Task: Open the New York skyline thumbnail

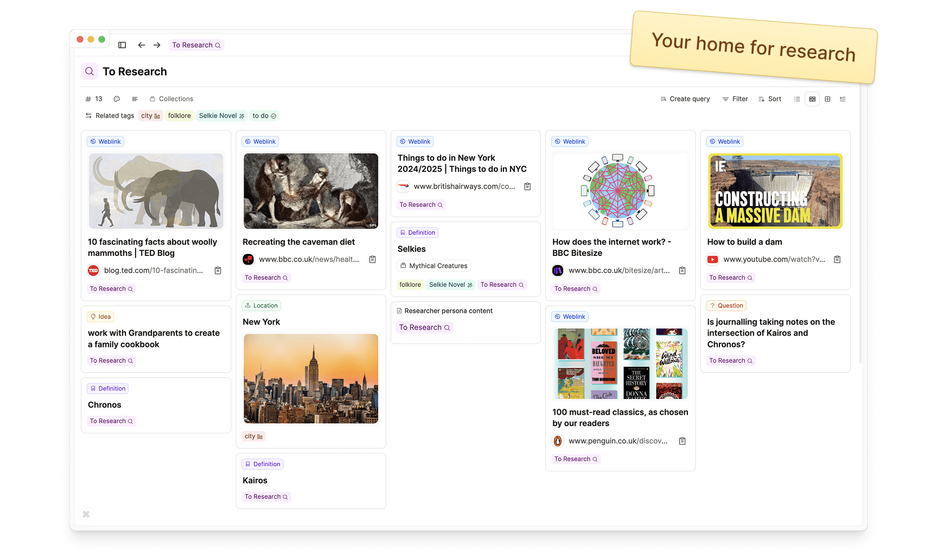Action: click(311, 378)
